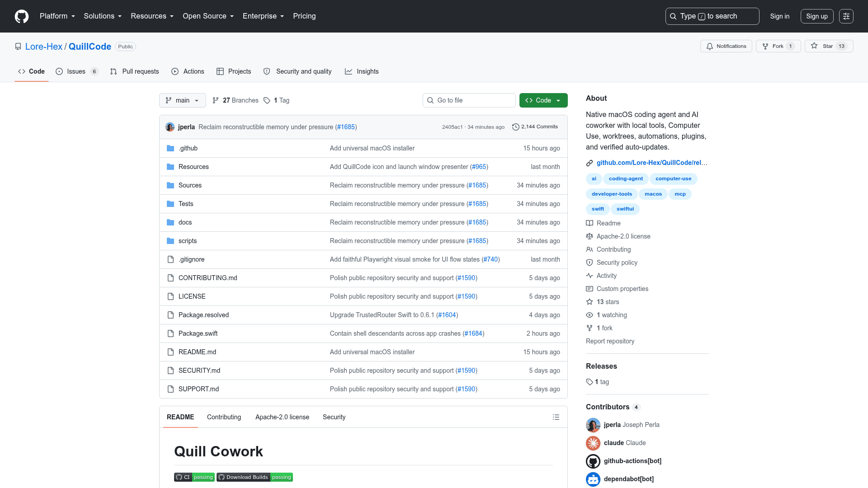Click the SUPPORT.md file icon
Image resolution: width=868 pixels, height=488 pixels.
coord(170,389)
